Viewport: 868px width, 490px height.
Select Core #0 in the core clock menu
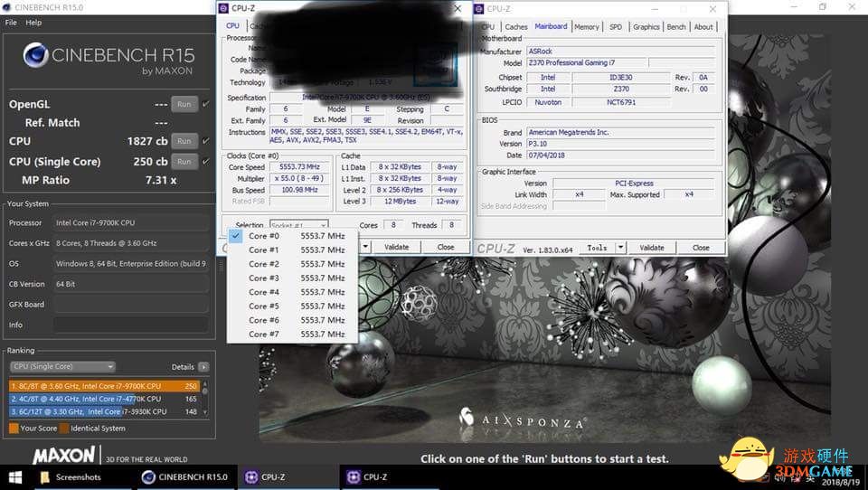pyautogui.click(x=293, y=236)
